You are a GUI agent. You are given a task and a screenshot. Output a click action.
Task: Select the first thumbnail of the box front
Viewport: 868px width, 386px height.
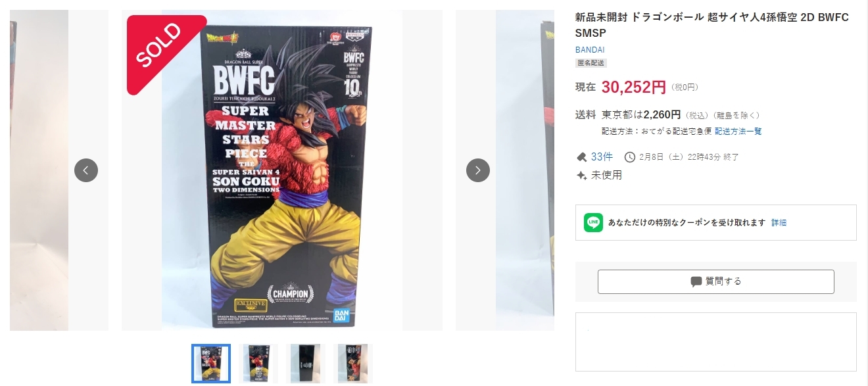(211, 364)
